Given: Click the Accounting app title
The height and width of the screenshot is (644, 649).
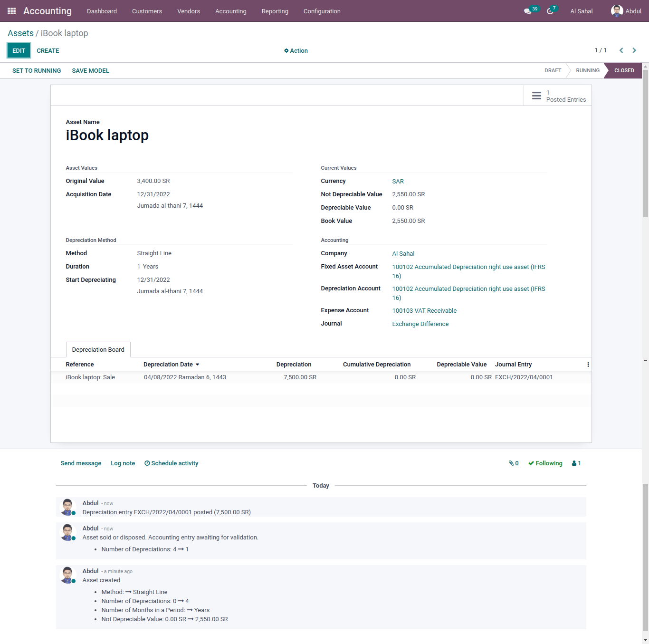Looking at the screenshot, I should pyautogui.click(x=48, y=11).
